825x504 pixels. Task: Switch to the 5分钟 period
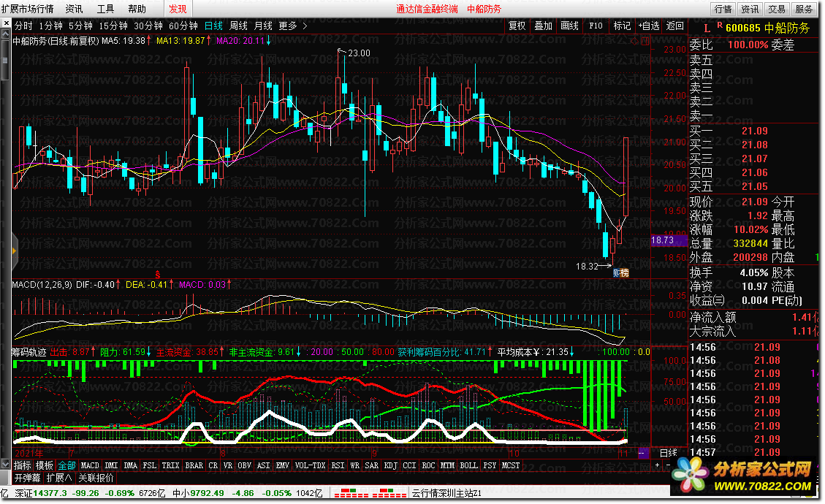(x=80, y=26)
